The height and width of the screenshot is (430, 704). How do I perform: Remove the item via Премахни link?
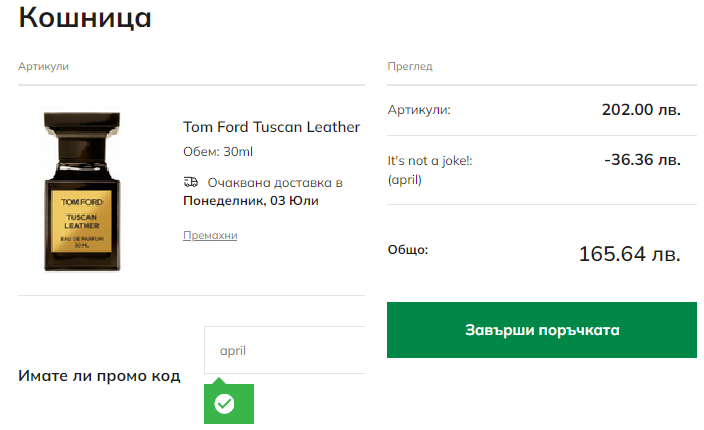(x=210, y=235)
